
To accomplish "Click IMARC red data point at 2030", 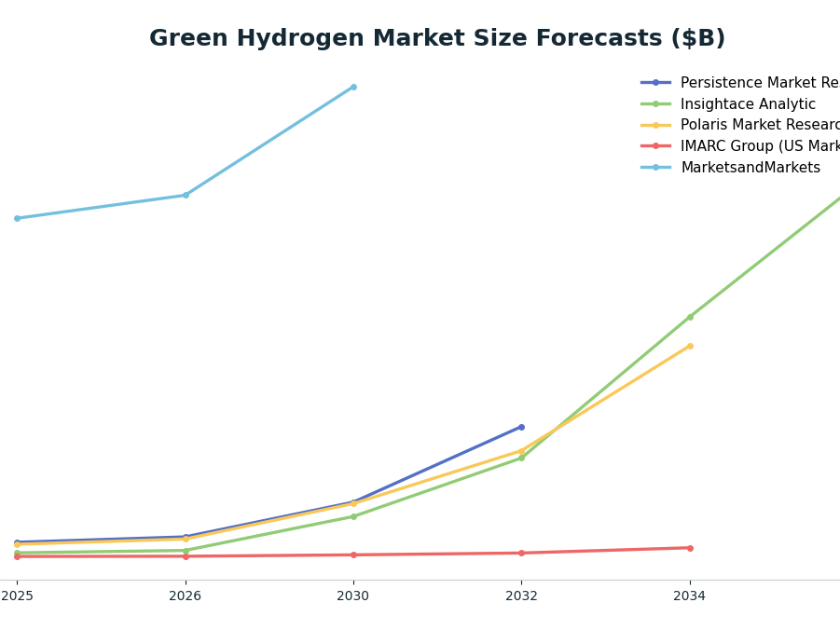I will click(x=353, y=555).
